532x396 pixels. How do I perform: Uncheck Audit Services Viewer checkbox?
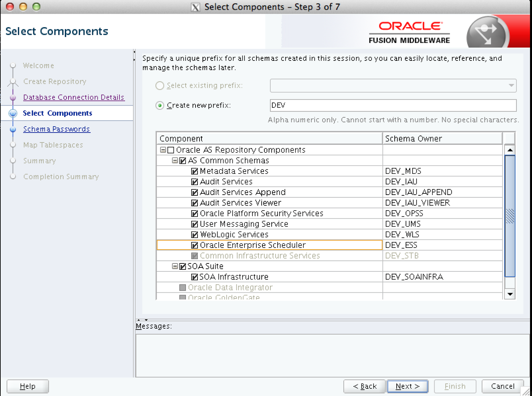195,203
